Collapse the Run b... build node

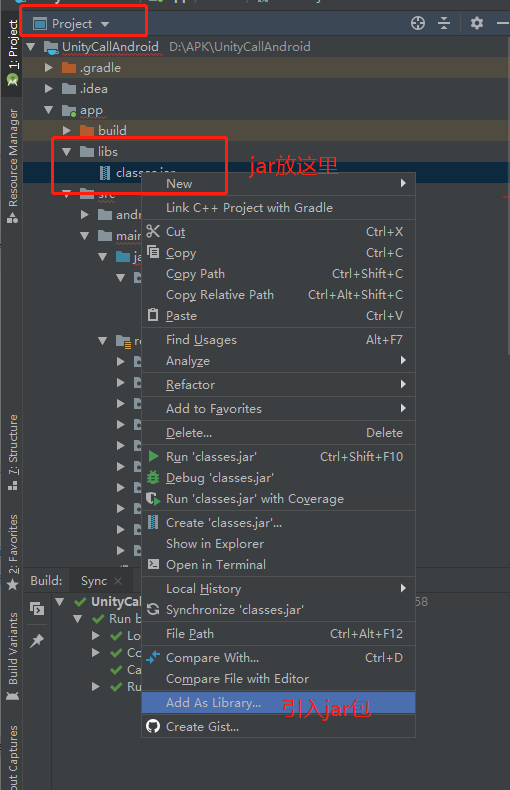tap(78, 619)
